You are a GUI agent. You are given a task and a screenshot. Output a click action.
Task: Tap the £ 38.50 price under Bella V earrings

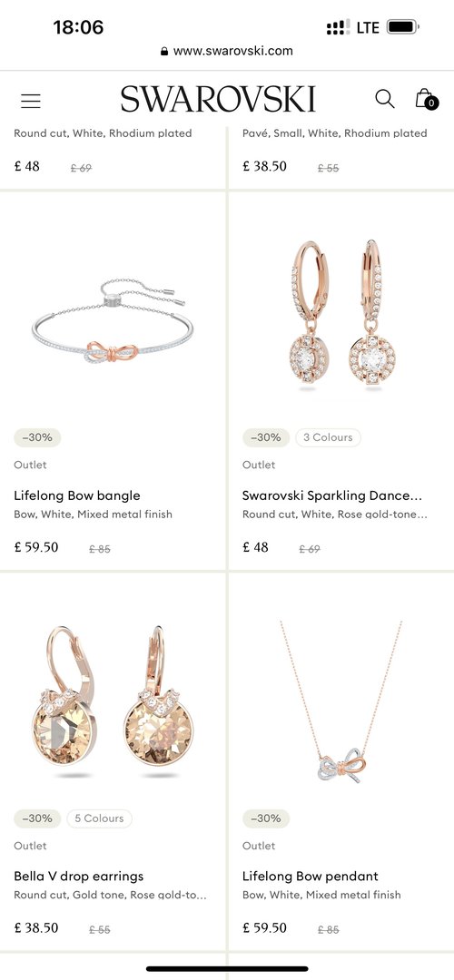click(36, 928)
